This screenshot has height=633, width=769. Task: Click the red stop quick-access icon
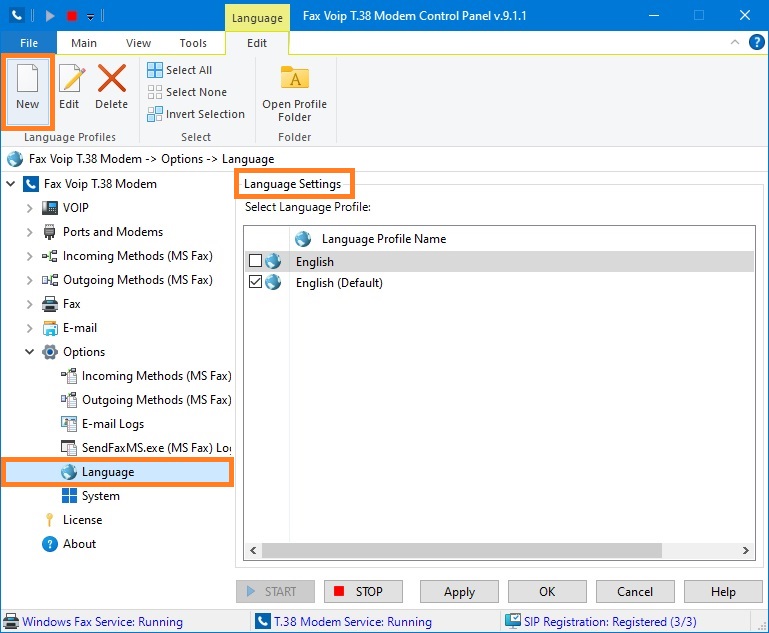(72, 16)
